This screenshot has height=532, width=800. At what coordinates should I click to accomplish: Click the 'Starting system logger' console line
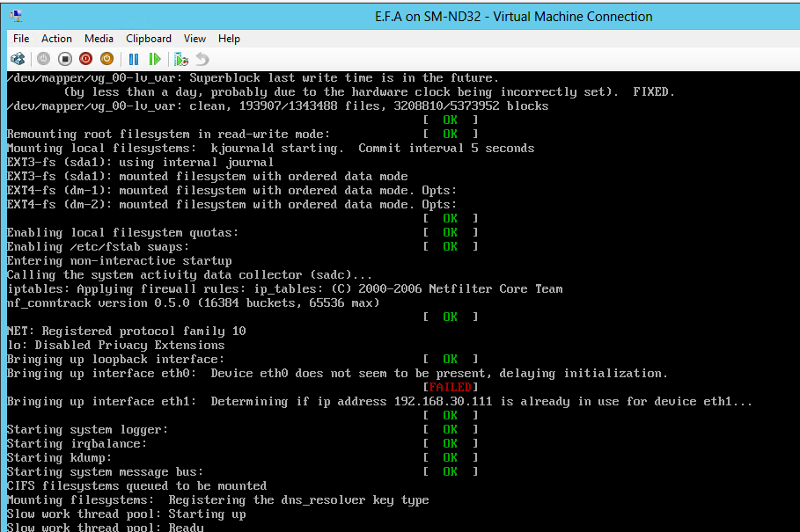coord(87,429)
